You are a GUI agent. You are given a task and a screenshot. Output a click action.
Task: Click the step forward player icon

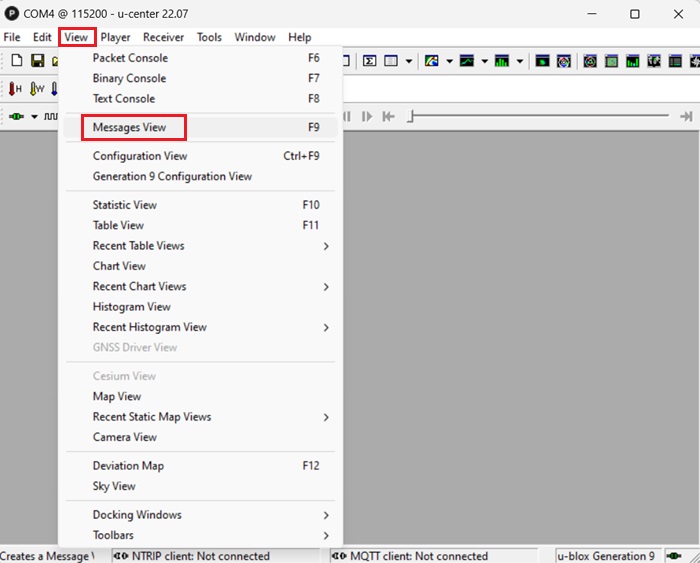point(367,117)
